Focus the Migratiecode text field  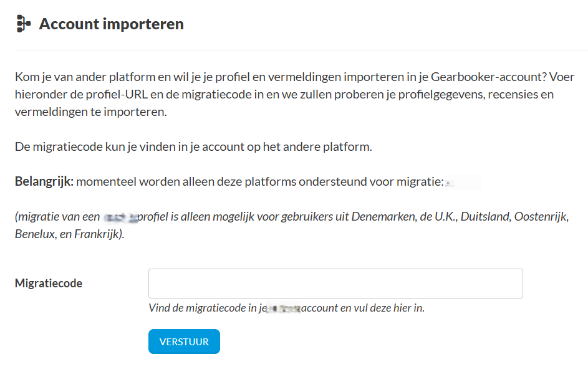click(335, 284)
